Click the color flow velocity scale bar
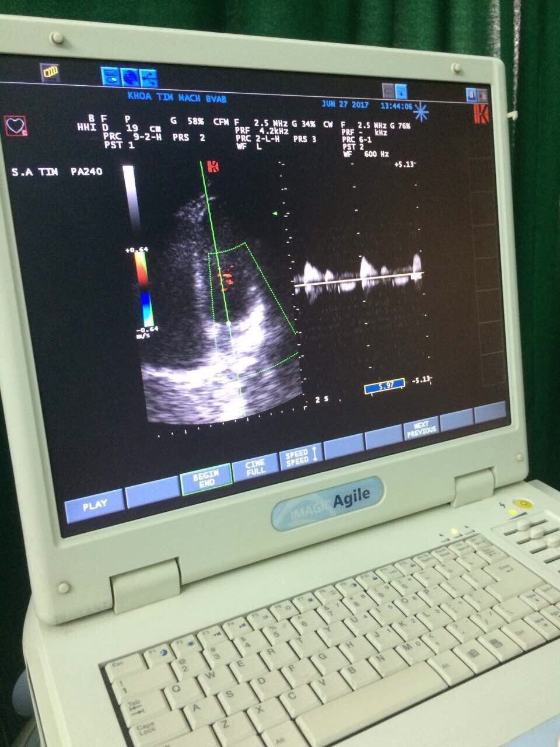Image resolution: width=560 pixels, height=747 pixels. pos(144,286)
